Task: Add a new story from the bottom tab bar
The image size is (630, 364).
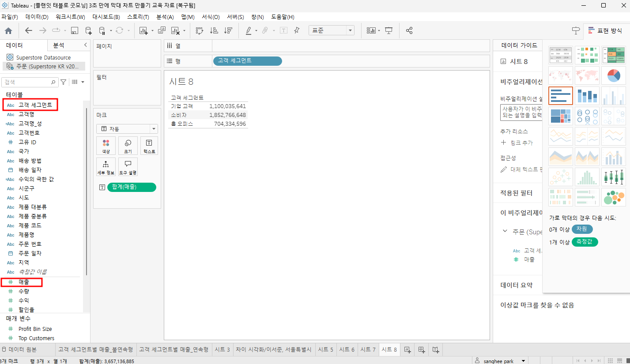Action: coord(436,349)
